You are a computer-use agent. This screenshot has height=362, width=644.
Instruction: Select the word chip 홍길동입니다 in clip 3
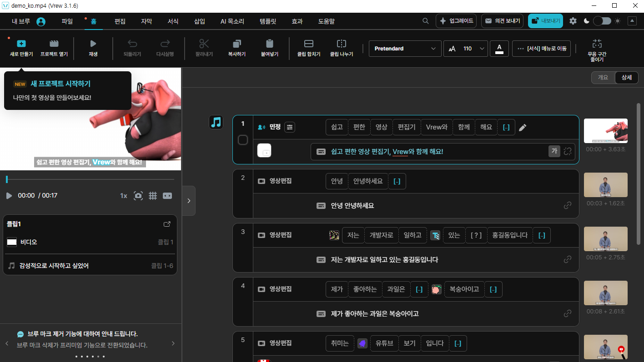pos(510,235)
